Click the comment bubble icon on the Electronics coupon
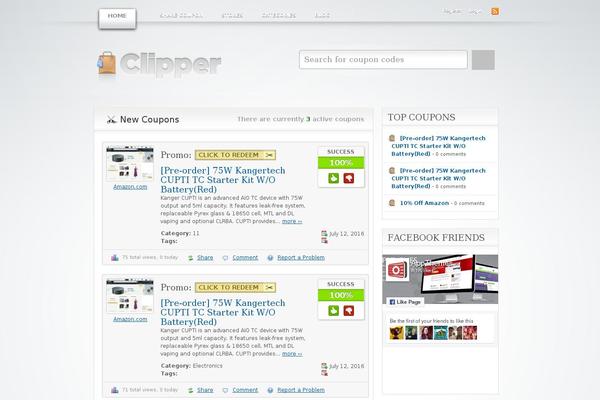 (225, 390)
